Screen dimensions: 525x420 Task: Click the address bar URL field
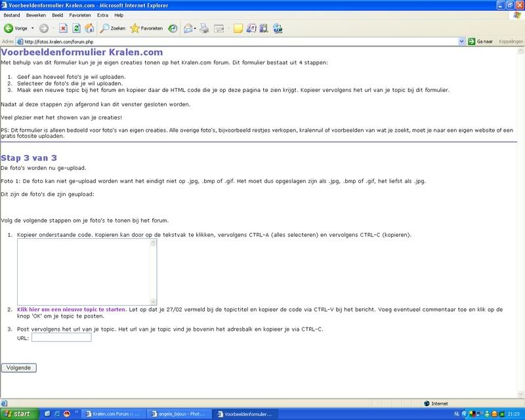pyautogui.click(x=241, y=41)
